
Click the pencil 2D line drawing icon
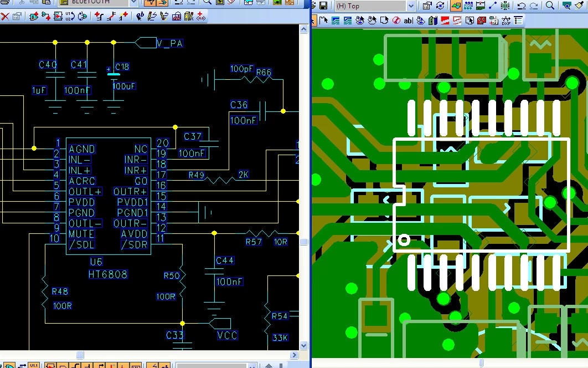pos(152,17)
